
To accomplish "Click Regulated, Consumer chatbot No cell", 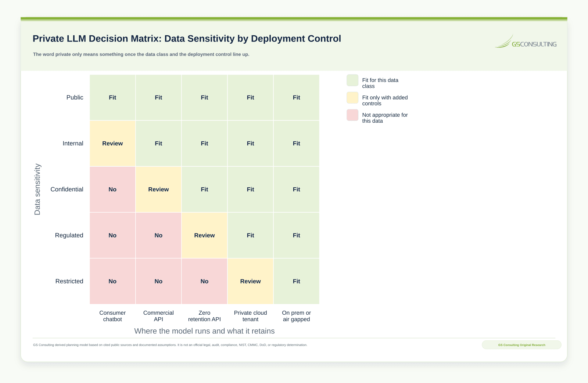I will point(112,235).
